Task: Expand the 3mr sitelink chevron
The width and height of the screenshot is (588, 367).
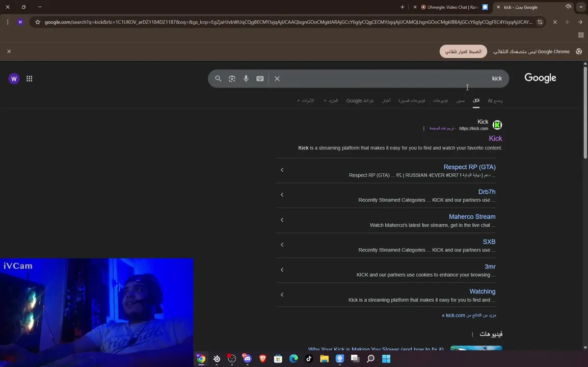Action: point(282,270)
